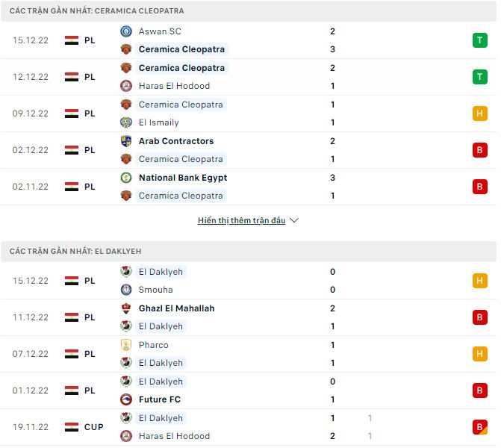The height and width of the screenshot is (448, 501).
Task: Open 'Hiển thị thêm trận đấu' link
Action: tap(242, 220)
